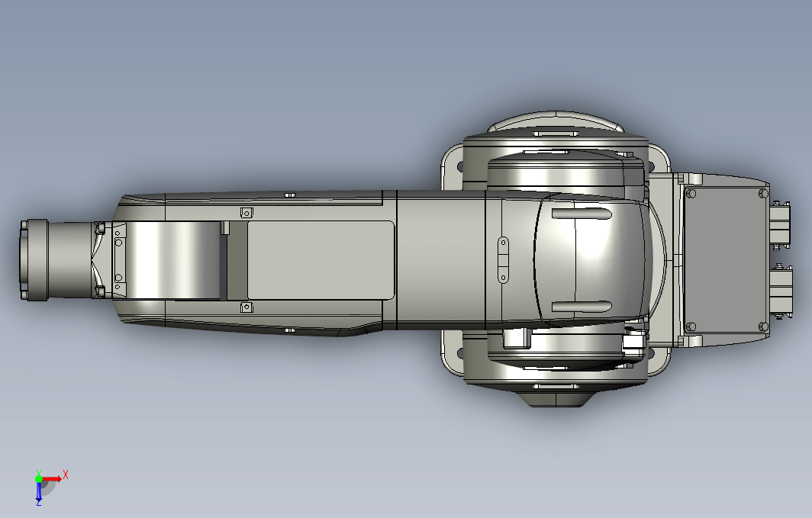812x518 pixels.
Task: Click the red X axis arrow of the triad
Action: pos(52,478)
